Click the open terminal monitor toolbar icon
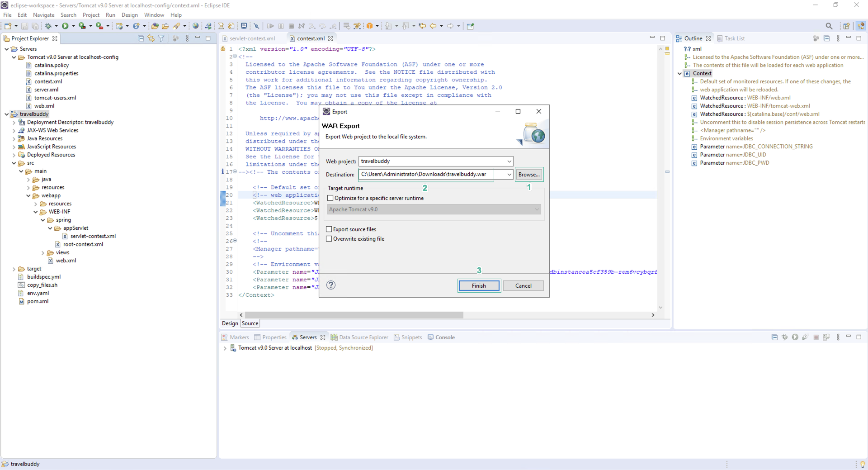This screenshot has width=868, height=470. (244, 26)
